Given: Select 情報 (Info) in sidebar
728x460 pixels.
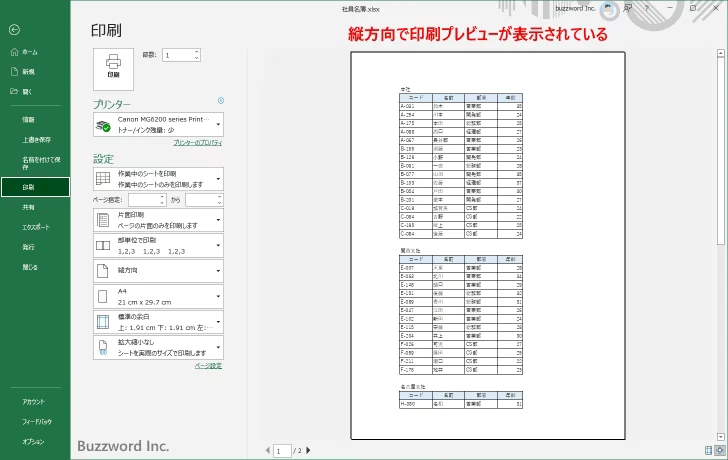Looking at the screenshot, I should [28, 120].
